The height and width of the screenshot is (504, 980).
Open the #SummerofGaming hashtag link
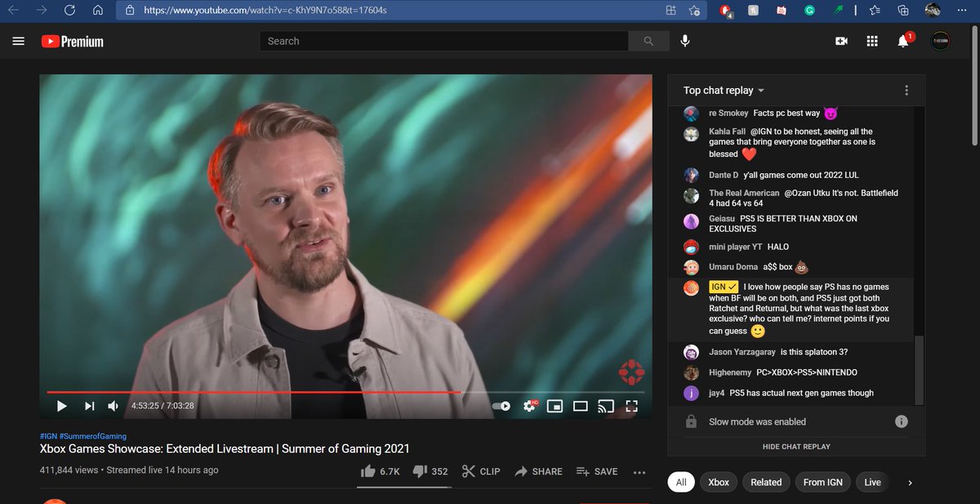[93, 436]
